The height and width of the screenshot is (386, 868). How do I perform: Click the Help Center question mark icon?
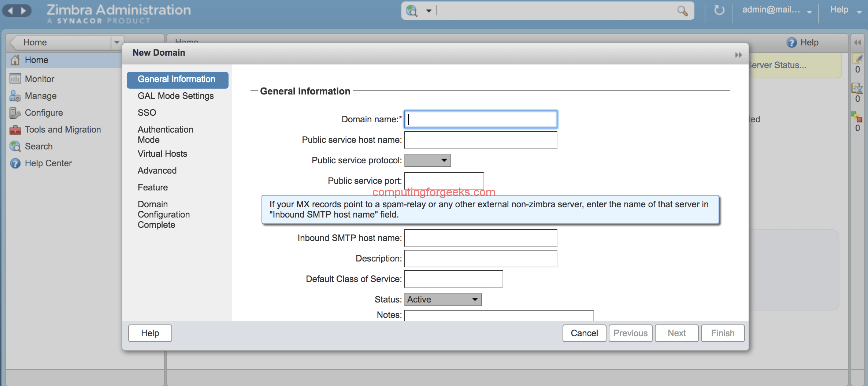[x=15, y=163]
